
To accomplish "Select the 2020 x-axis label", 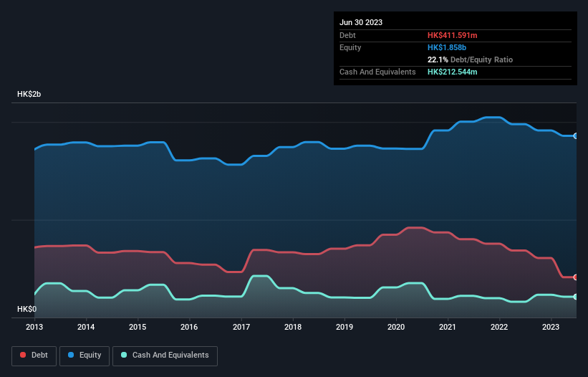I will tap(396, 327).
